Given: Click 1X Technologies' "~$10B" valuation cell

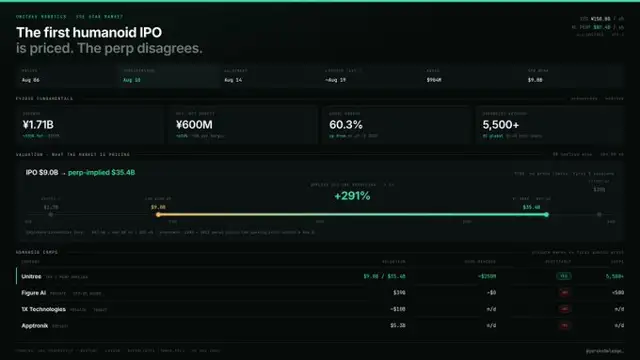Looking at the screenshot, I should [398, 309].
